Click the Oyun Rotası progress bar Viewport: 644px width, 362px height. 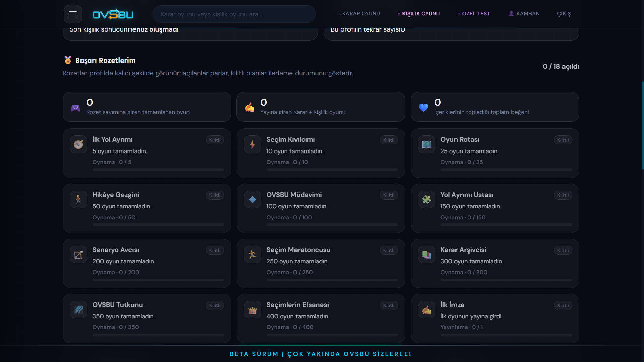click(506, 170)
